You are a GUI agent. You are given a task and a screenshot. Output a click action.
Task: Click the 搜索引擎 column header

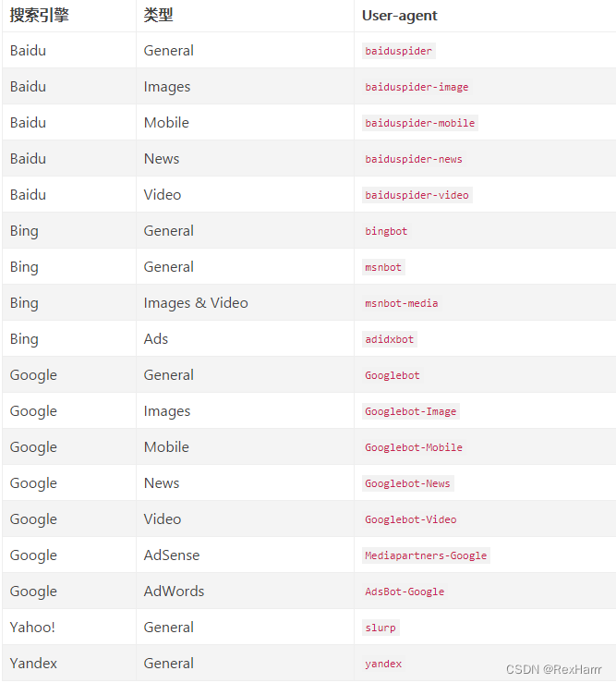point(39,15)
